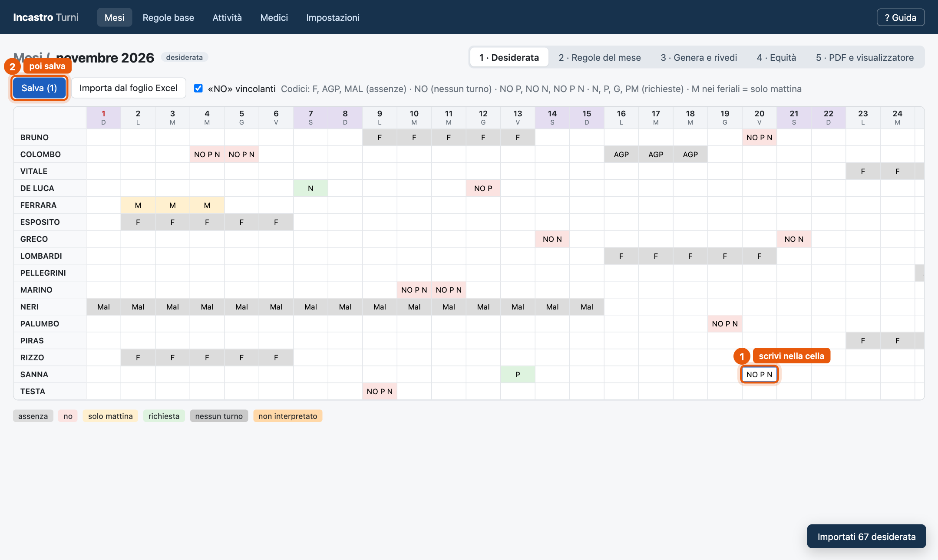Open Attività in the top menu

(227, 17)
